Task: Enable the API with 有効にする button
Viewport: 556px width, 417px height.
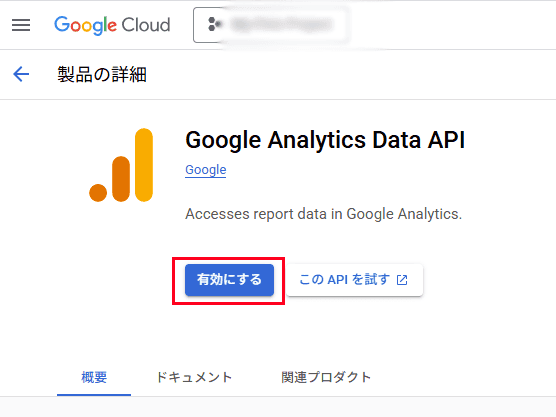Action: coord(229,280)
